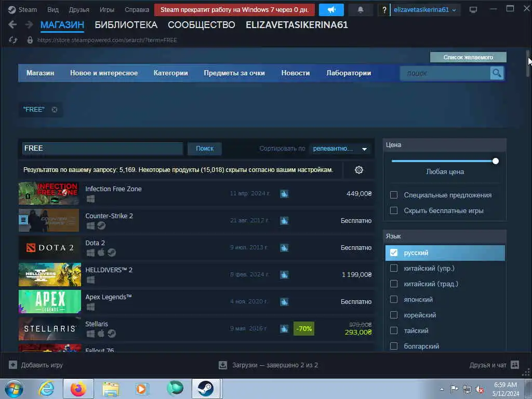The width and height of the screenshot is (532, 399).
Task: Click the FREE search term input field
Action: [x=102, y=149]
